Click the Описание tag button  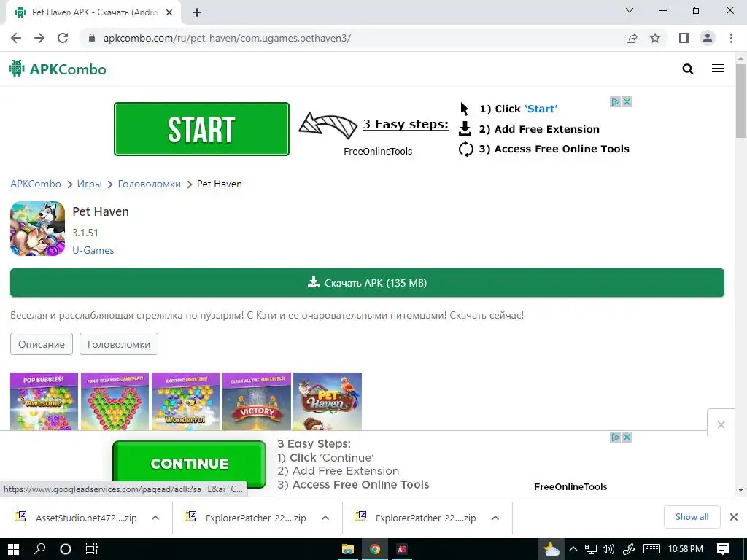pos(42,344)
